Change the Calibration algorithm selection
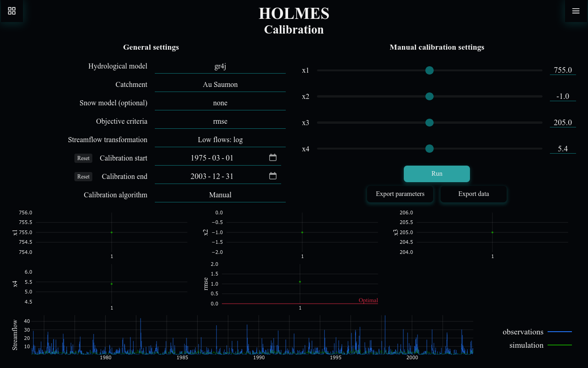588x368 pixels. point(220,195)
